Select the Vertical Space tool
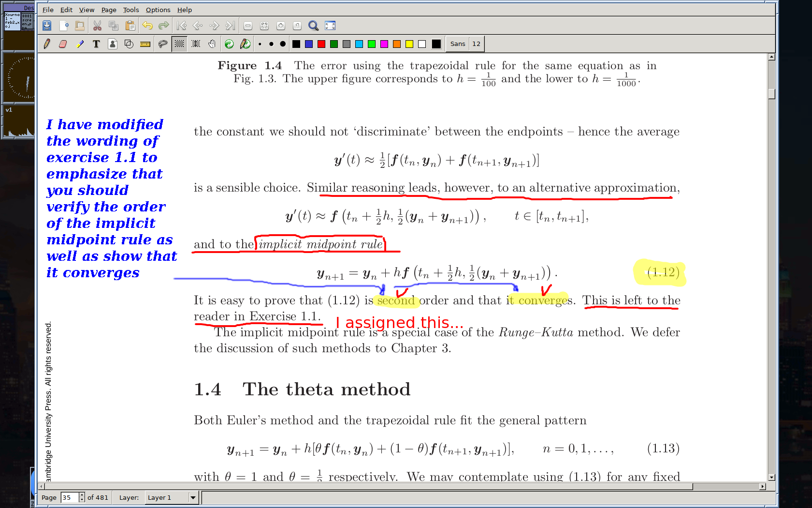812x508 pixels. click(196, 44)
